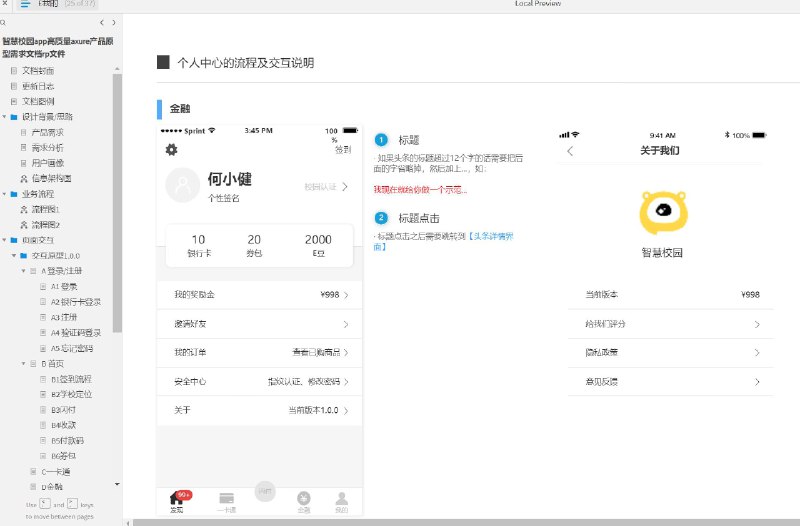
Task: Open 用户画像 page in sitemap
Action: pos(47,163)
